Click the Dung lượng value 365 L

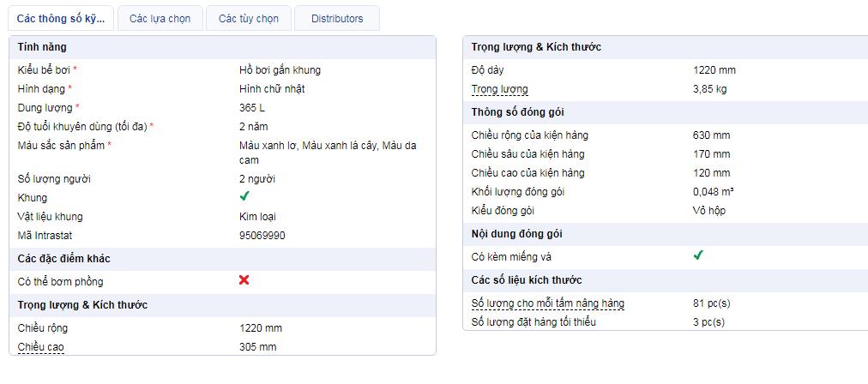pos(252,108)
